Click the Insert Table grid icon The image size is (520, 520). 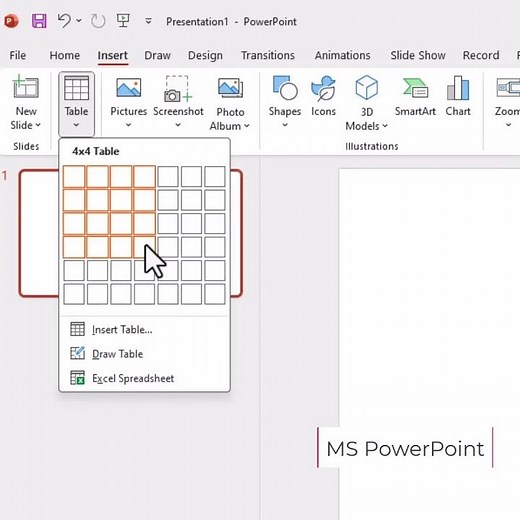coord(77,329)
